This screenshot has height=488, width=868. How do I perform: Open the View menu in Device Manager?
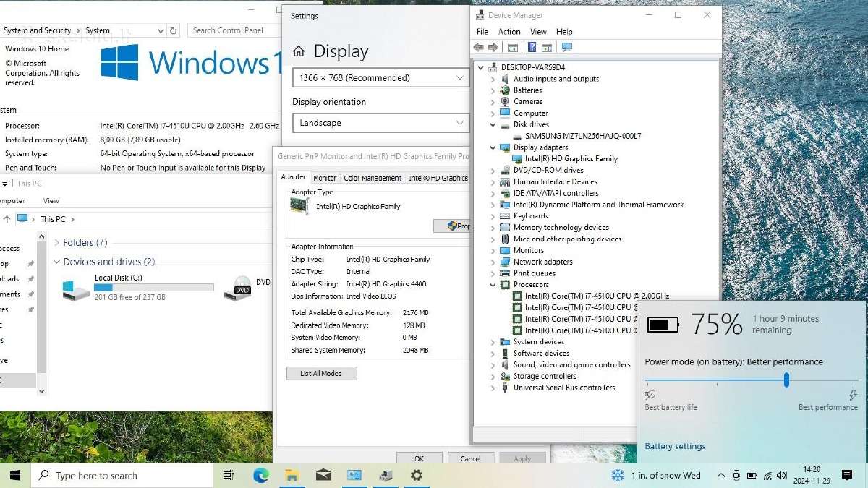tap(538, 32)
